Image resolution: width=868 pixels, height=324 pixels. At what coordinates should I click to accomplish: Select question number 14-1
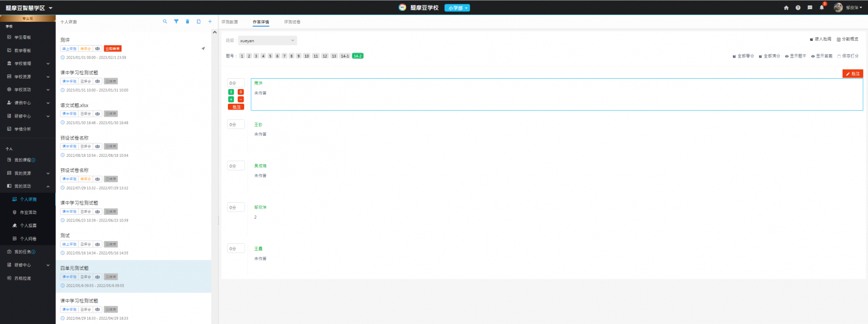tap(344, 56)
